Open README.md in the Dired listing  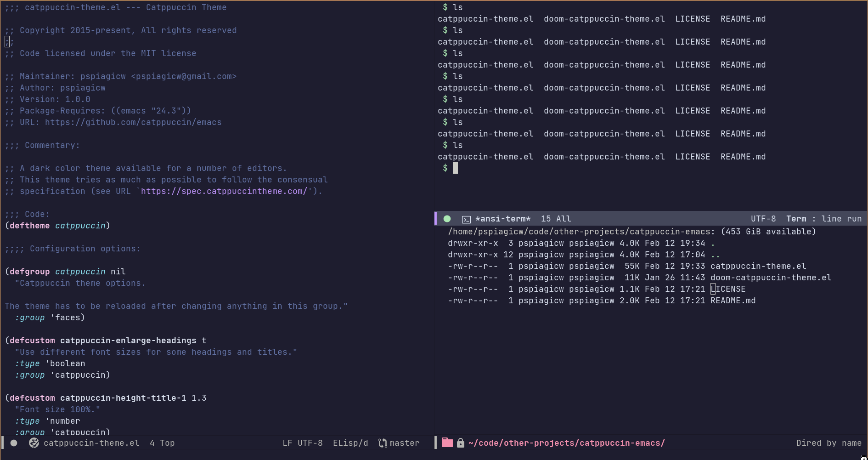tap(733, 301)
